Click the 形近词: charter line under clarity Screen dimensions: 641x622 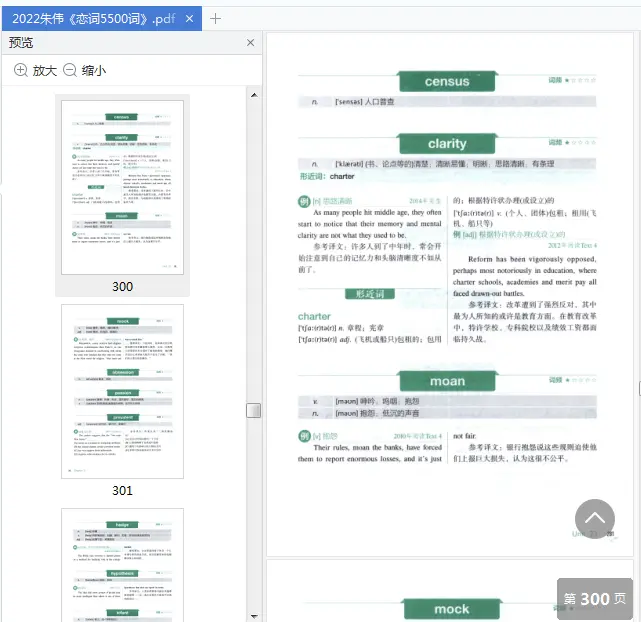click(x=327, y=176)
